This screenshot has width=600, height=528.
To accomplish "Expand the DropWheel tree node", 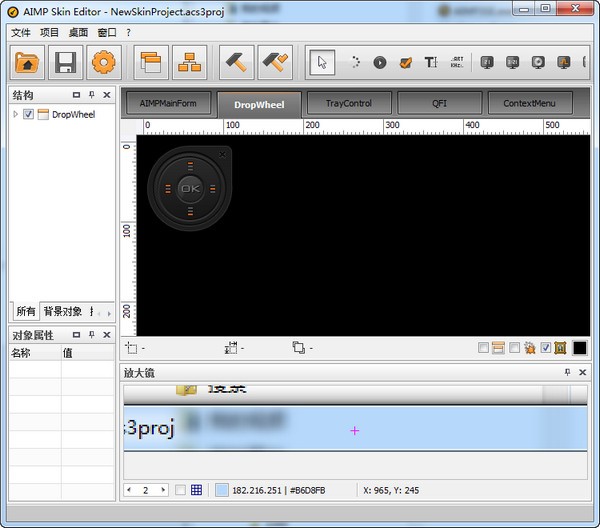I will coord(15,114).
